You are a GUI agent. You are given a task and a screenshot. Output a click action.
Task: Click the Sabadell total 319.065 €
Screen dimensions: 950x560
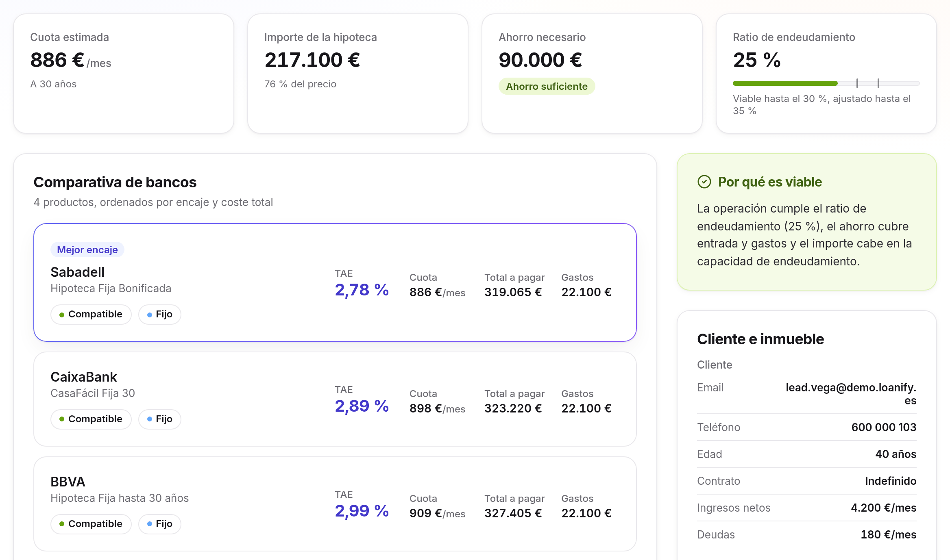point(513,292)
